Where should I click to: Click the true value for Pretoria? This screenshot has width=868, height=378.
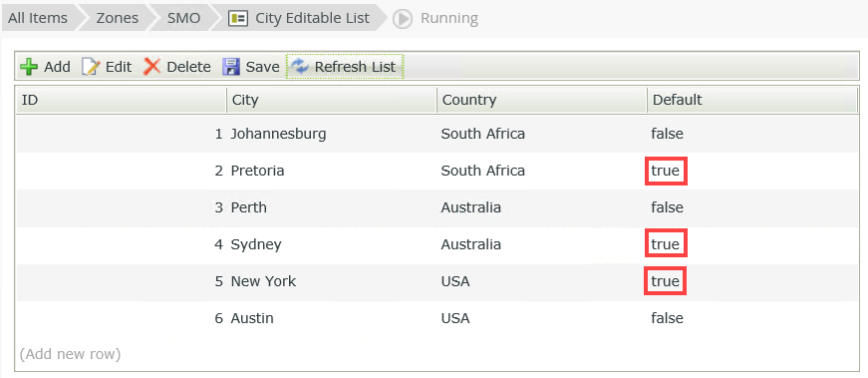(666, 171)
